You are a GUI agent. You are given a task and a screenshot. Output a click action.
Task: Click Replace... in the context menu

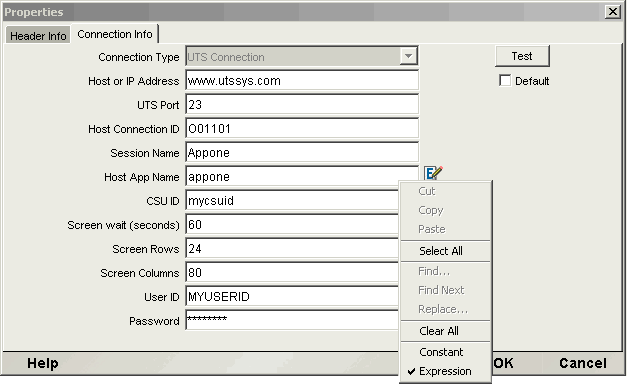[445, 309]
